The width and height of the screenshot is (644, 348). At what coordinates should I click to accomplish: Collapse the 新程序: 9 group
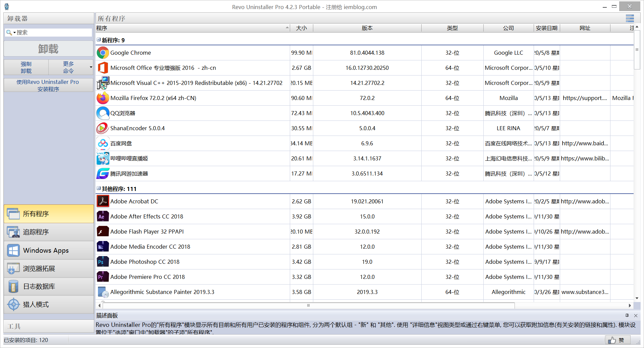(x=99, y=40)
